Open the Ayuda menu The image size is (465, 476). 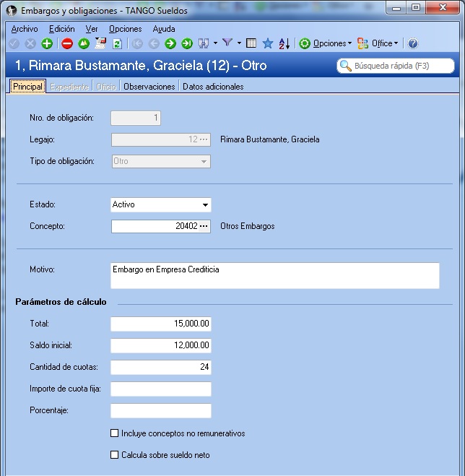coord(164,29)
